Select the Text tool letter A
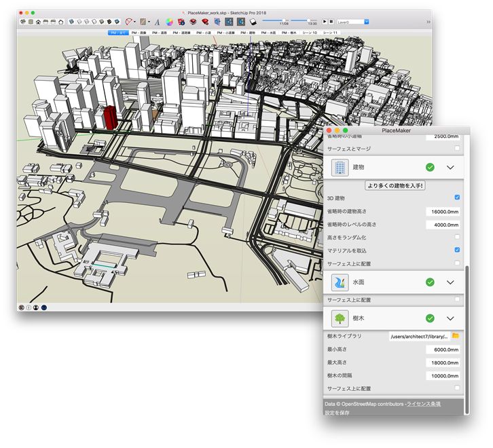Image resolution: width=493 pixels, height=448 pixels. [158, 22]
